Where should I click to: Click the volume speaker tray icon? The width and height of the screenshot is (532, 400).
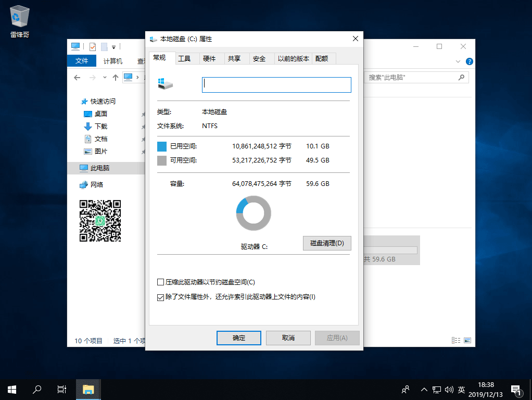point(448,390)
